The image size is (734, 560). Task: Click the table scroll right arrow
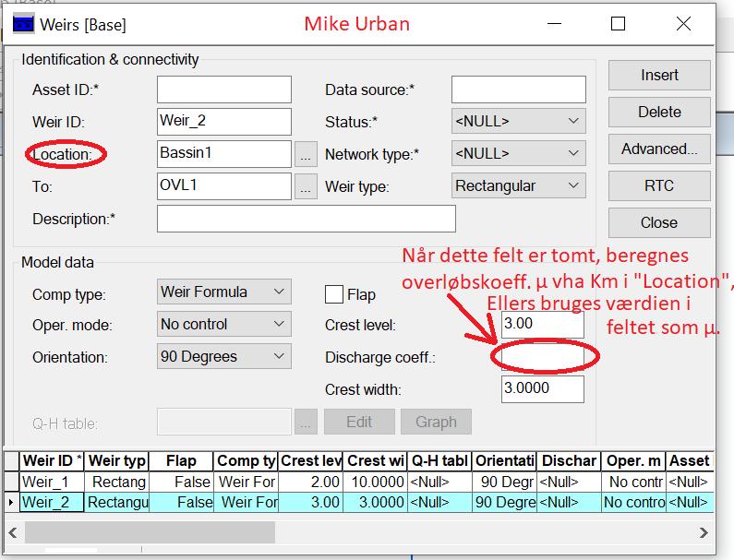tap(704, 532)
